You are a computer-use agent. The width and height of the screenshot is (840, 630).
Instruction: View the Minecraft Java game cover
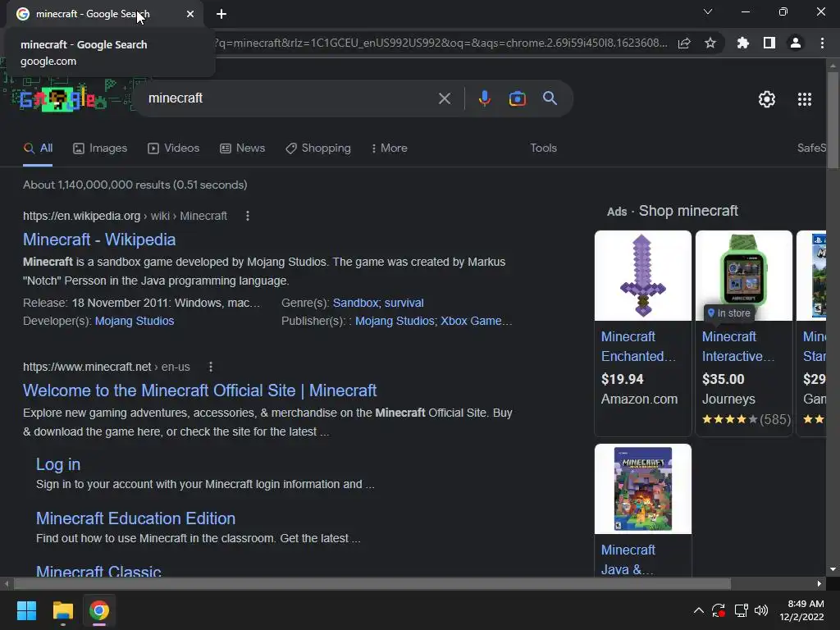point(643,489)
